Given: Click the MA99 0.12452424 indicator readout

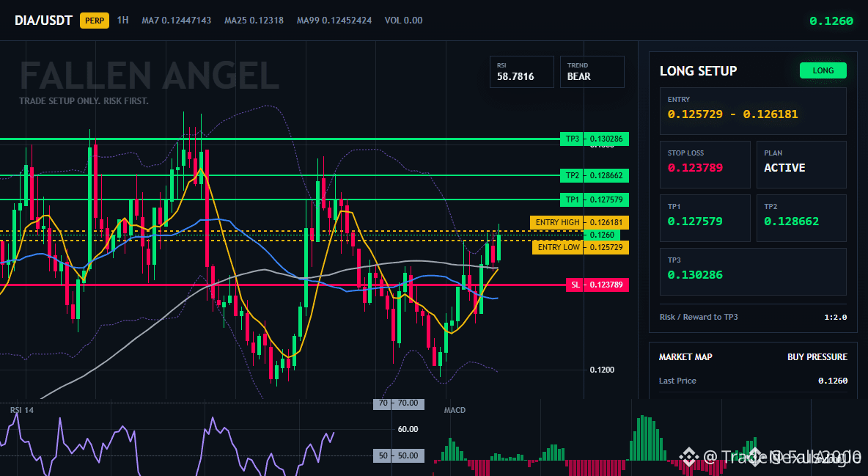Looking at the screenshot, I should point(334,21).
